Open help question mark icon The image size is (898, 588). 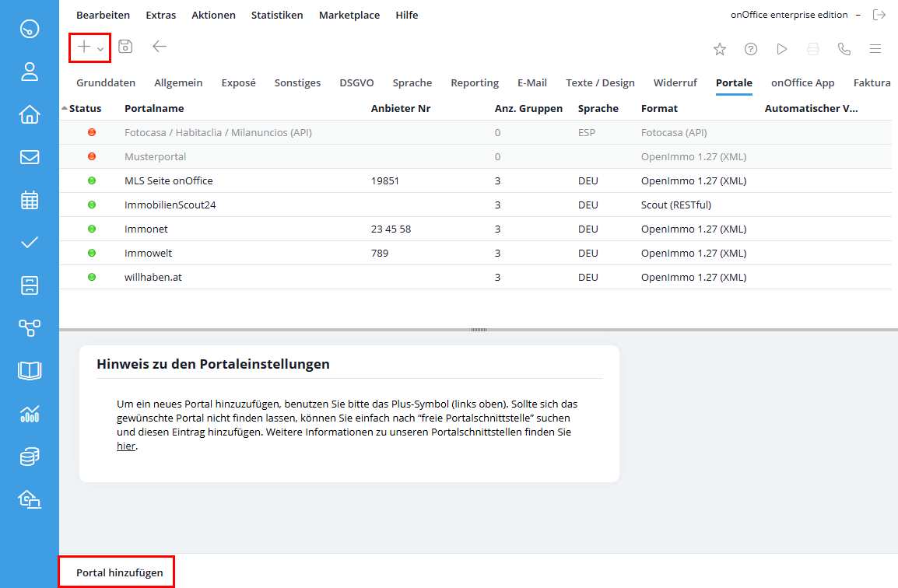click(x=751, y=49)
